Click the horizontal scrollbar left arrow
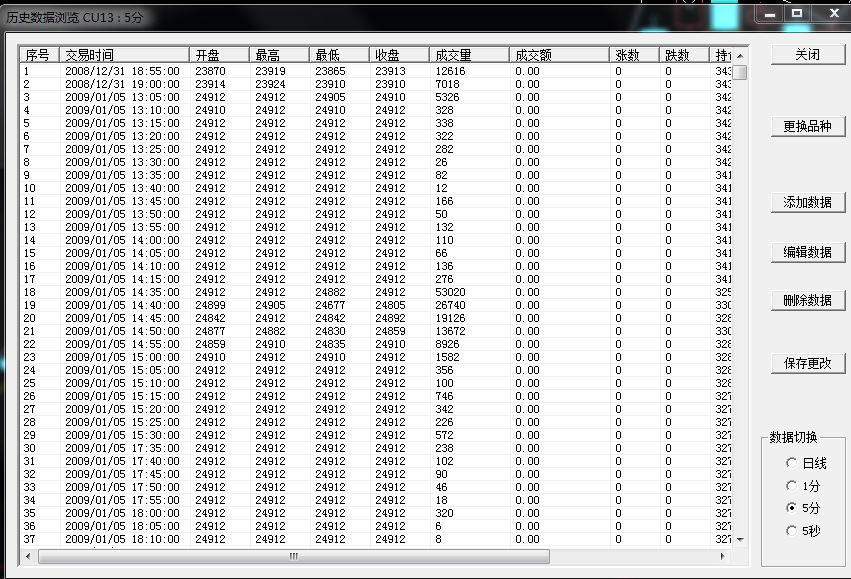The height and width of the screenshot is (579, 851). pyautogui.click(x=29, y=556)
